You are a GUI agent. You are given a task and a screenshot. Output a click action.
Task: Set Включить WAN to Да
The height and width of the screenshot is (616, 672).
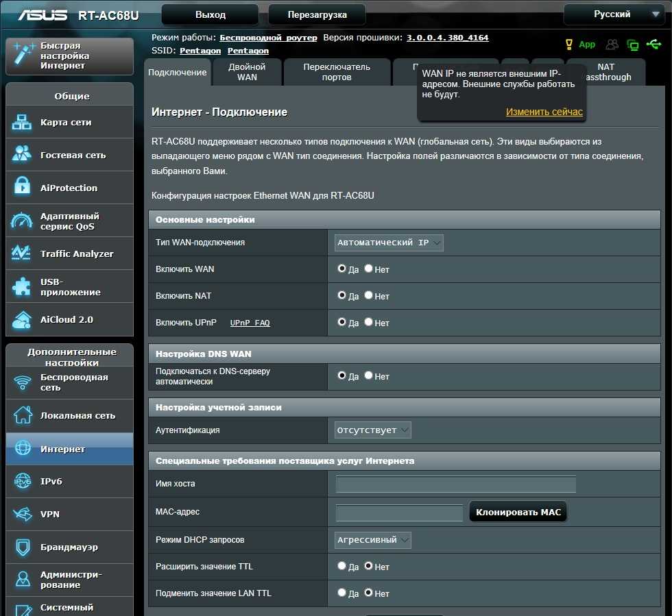click(341, 269)
